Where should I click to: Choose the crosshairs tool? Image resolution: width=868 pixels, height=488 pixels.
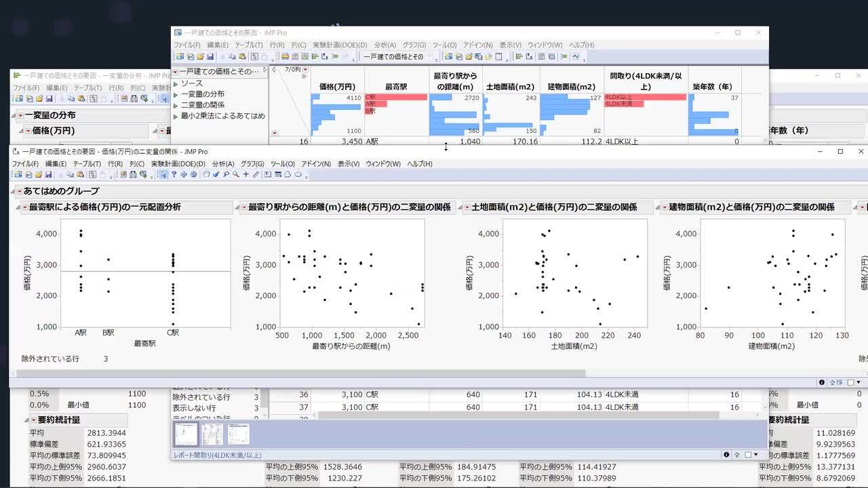(x=245, y=174)
